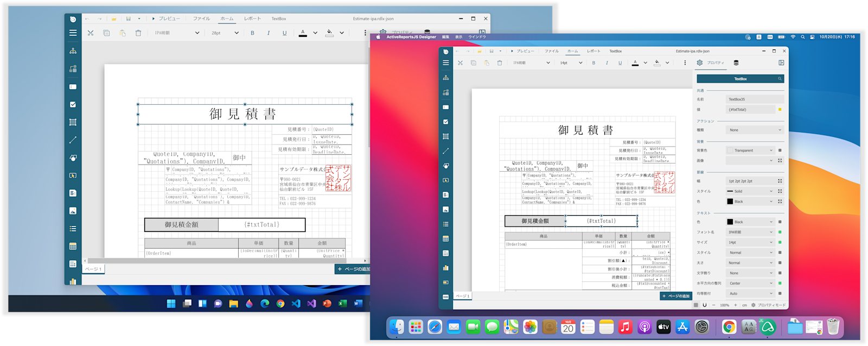
Task: Toggle grid display icon in Mac designer status bar
Action: click(x=696, y=305)
